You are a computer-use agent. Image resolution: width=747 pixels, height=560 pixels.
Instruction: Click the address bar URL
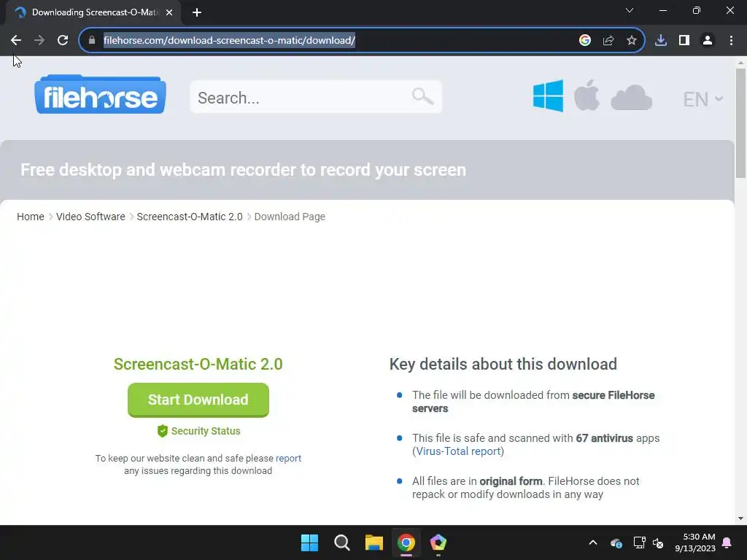point(229,41)
